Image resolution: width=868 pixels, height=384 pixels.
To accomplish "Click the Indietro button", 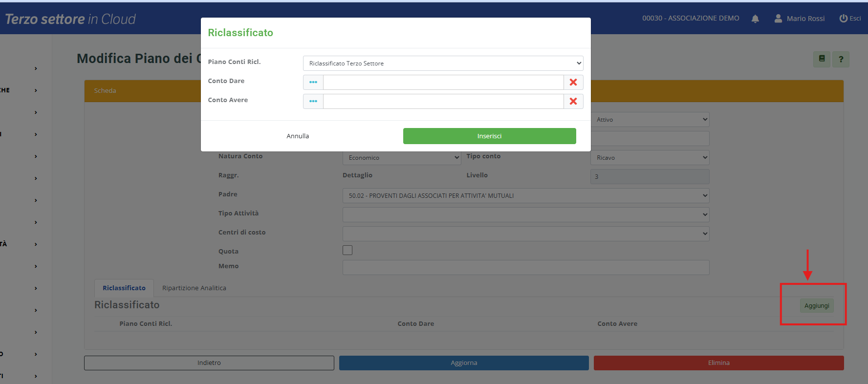I will [x=209, y=363].
